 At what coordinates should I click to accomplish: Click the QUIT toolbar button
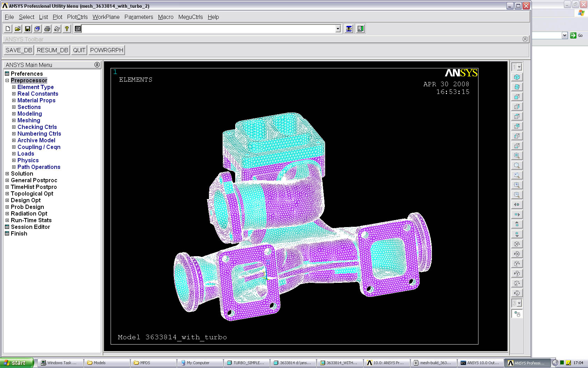[x=79, y=50]
